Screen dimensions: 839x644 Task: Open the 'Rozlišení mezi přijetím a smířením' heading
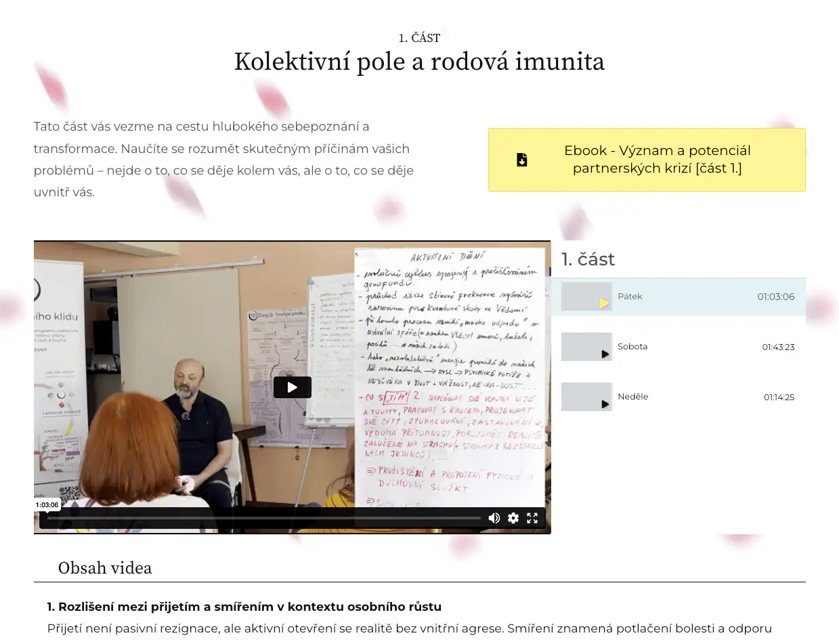click(244, 607)
